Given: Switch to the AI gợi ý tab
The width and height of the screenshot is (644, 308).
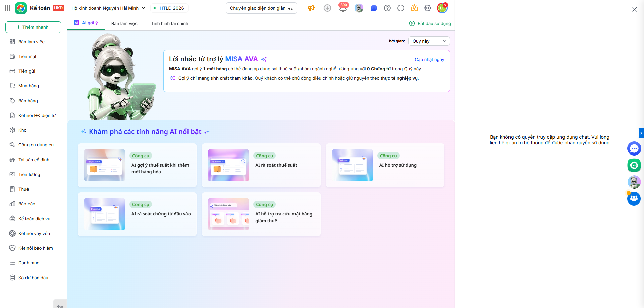Looking at the screenshot, I should click(86, 23).
